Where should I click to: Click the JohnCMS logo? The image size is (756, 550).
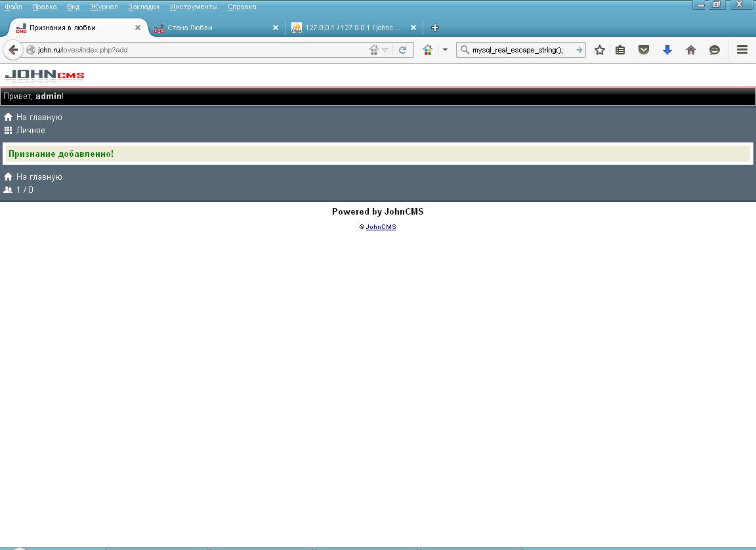[x=45, y=75]
